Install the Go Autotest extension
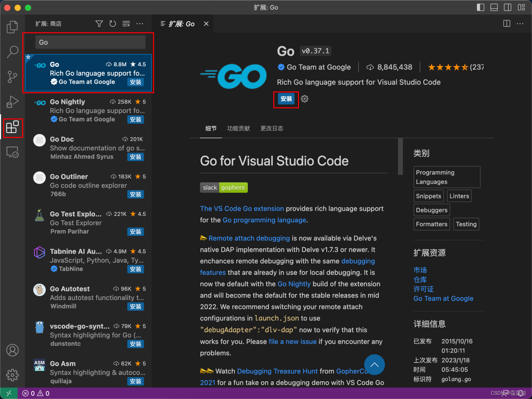 pyautogui.click(x=135, y=307)
